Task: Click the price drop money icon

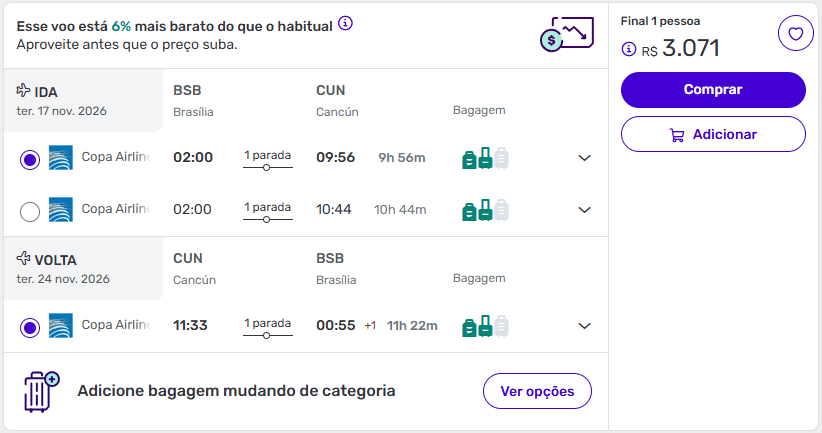Action: click(561, 35)
